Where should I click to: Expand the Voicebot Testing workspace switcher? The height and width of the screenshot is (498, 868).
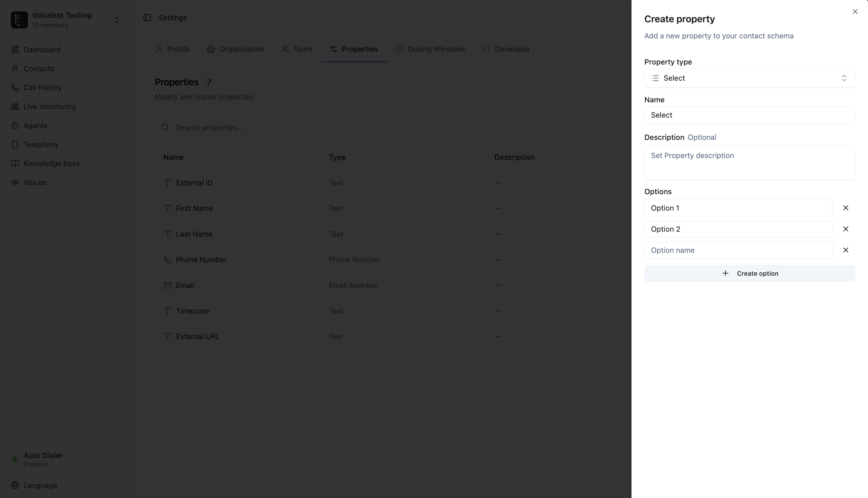tap(116, 20)
